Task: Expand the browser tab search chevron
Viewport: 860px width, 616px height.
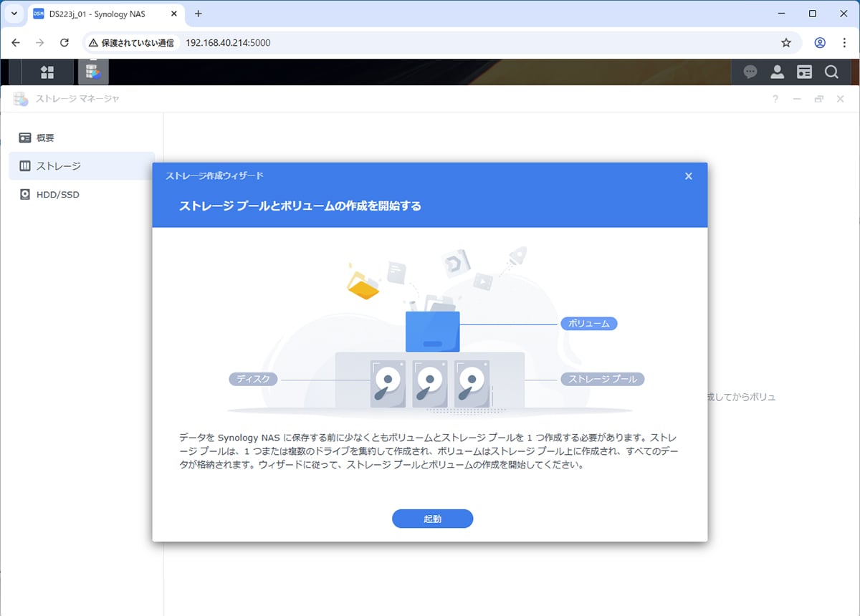Action: [x=14, y=14]
